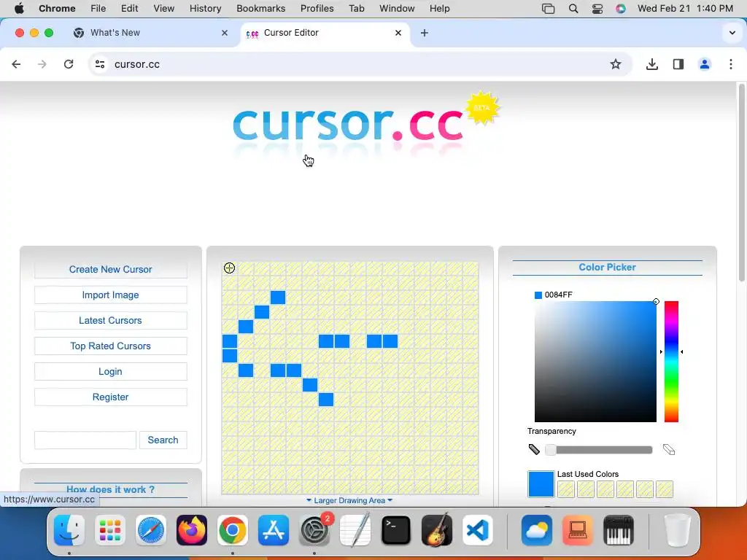Open the Window menu
The image size is (747, 560).
point(397,9)
